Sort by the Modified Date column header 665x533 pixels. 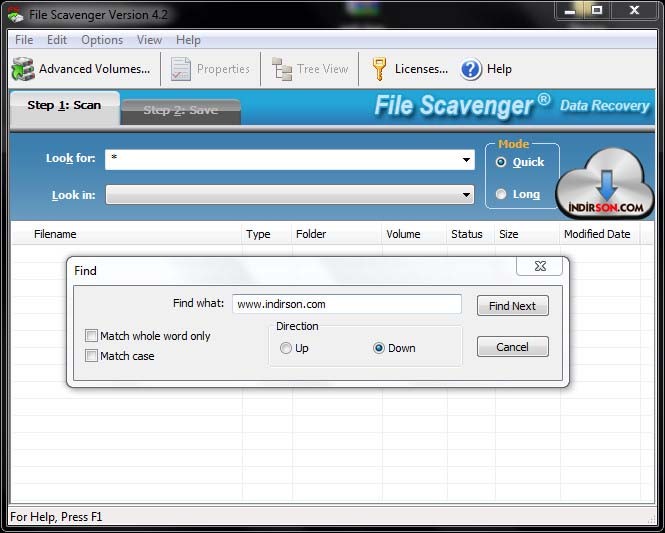(600, 234)
